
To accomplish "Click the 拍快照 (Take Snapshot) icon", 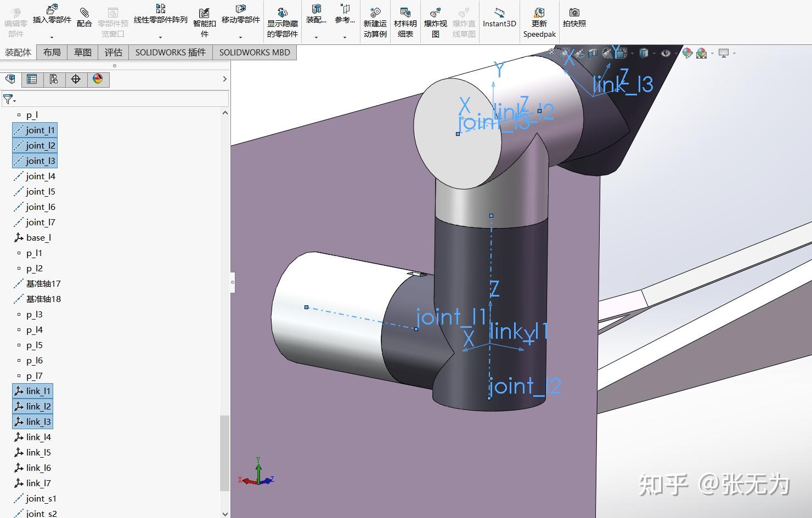I will pos(574,16).
